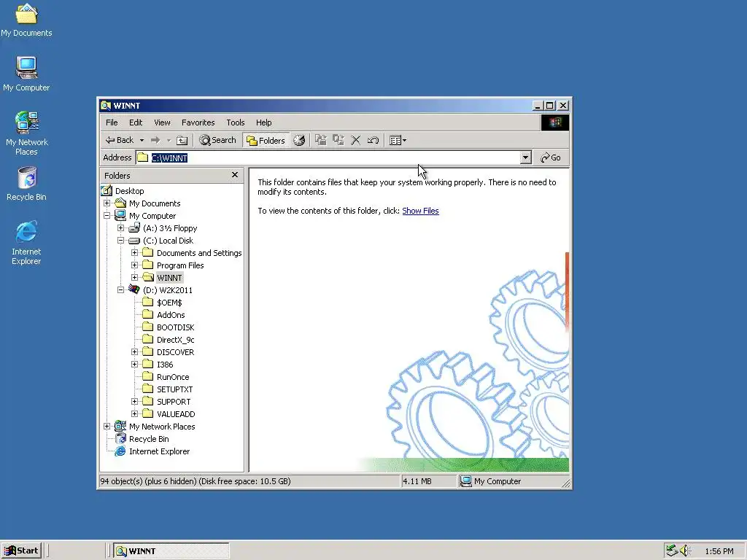Screen dimensions: 747x560
Task: Click the My Documents desktop icon
Action: (26, 20)
